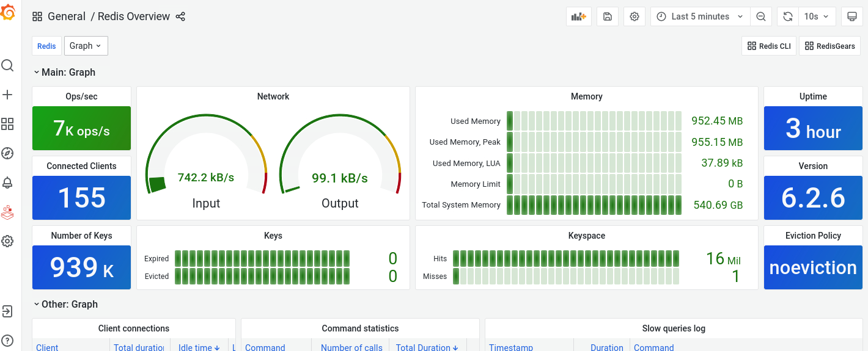Click the 155 connected clients value
Viewport: 868px width, 351px height.
81,198
